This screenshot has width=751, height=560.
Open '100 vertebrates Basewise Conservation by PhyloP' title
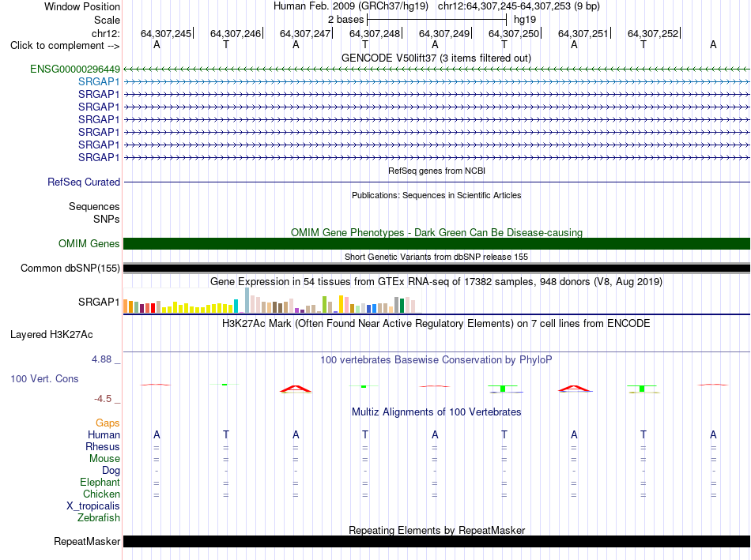(x=436, y=360)
